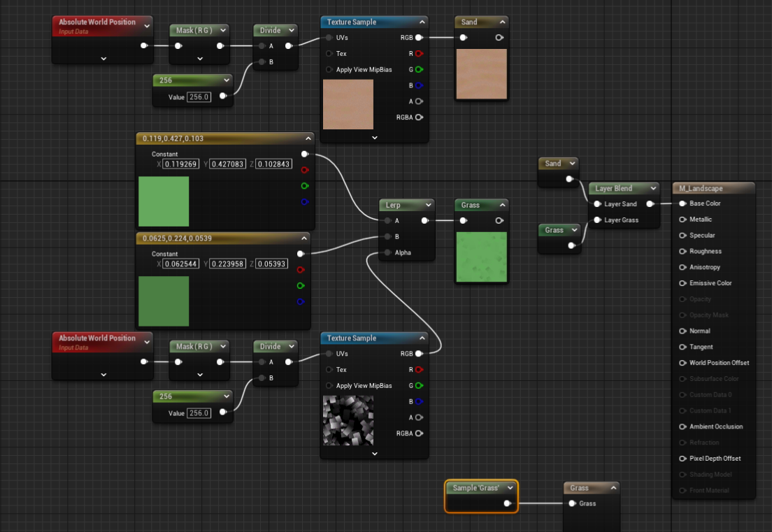Click RGB output pin of sand Texture Sample
The width and height of the screenshot is (772, 532).
click(419, 38)
